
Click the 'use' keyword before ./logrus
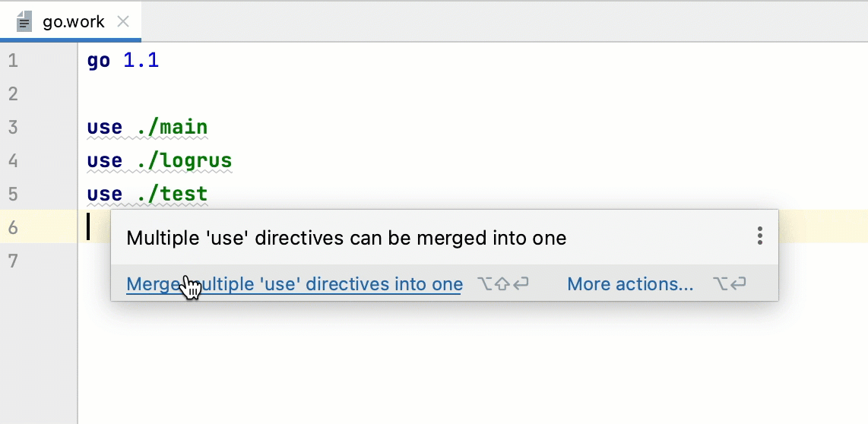[105, 161]
